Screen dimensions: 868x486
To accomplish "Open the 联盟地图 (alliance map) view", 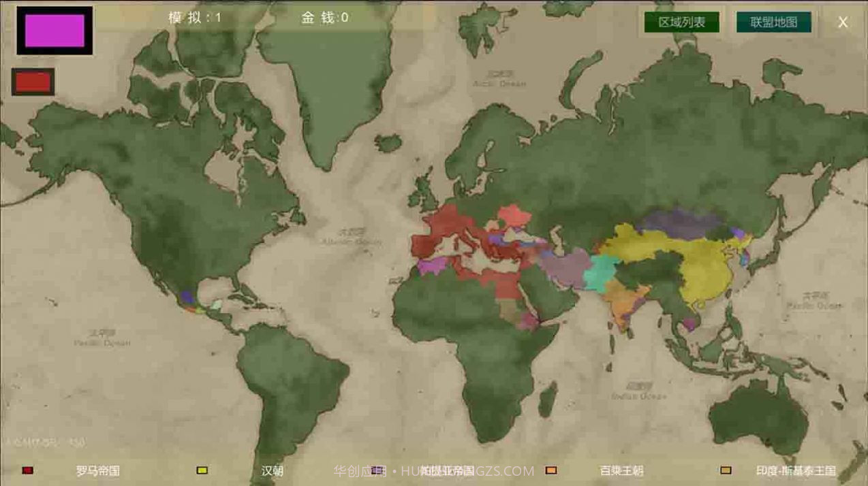I will pos(773,22).
